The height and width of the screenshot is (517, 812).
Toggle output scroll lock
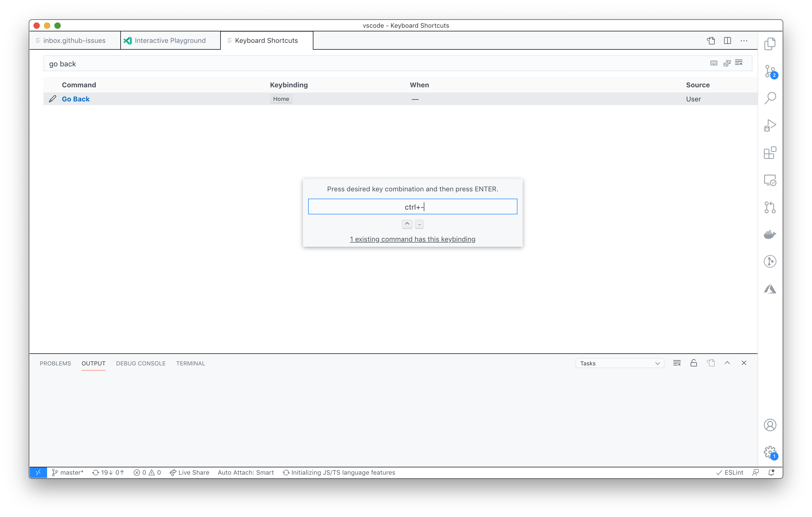coord(693,363)
